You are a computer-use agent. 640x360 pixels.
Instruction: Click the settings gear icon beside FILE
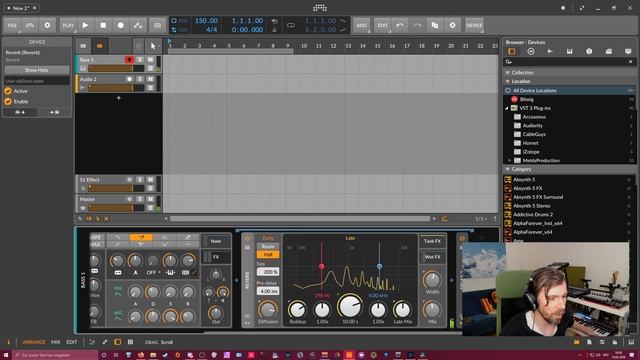pos(47,25)
